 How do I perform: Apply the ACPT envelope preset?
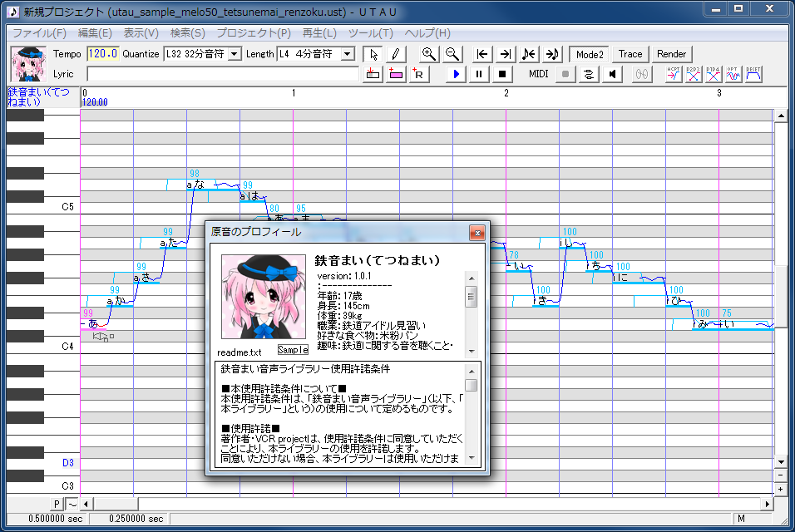point(674,75)
